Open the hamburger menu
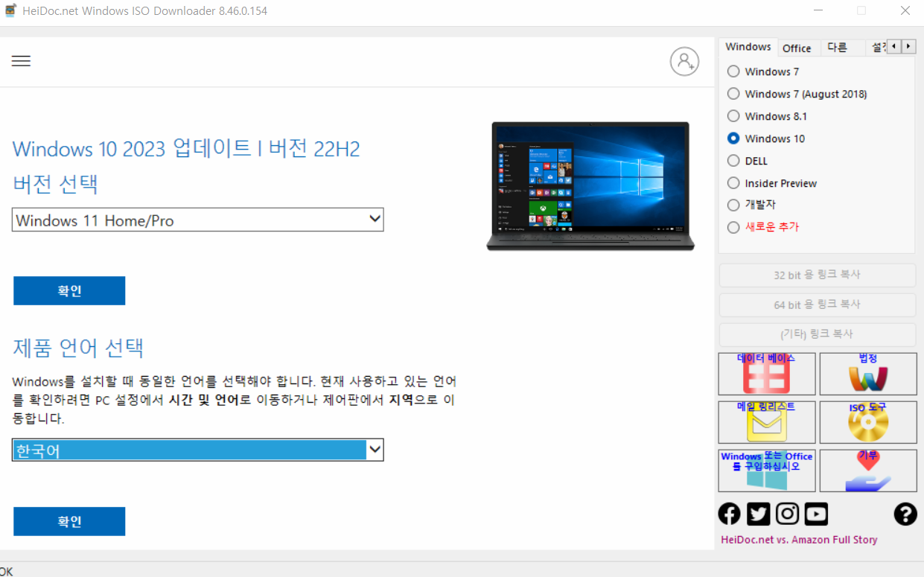This screenshot has width=924, height=577. [x=21, y=61]
